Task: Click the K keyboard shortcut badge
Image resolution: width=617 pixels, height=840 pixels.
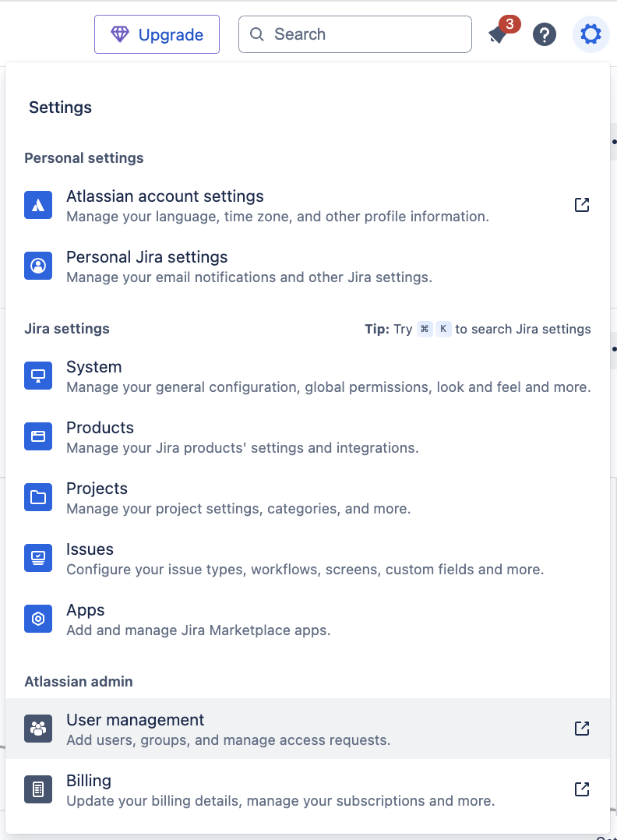Action: [443, 329]
